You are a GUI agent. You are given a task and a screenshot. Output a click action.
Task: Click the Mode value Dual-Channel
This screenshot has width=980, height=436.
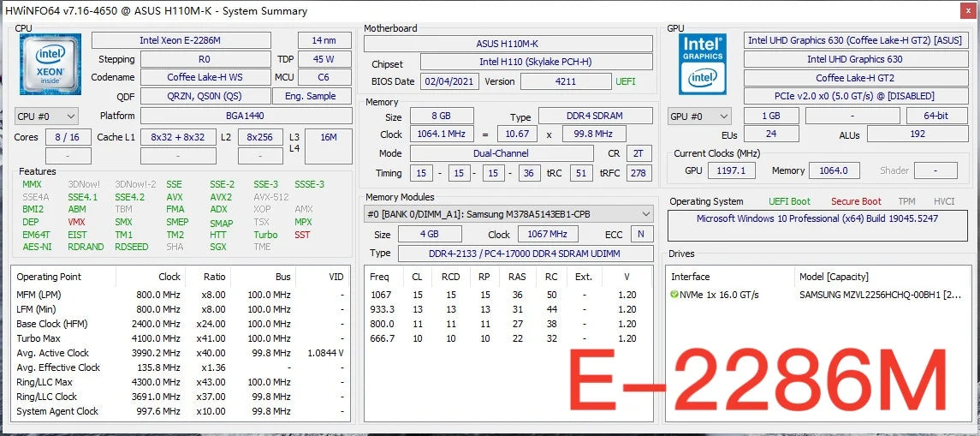tap(502, 153)
